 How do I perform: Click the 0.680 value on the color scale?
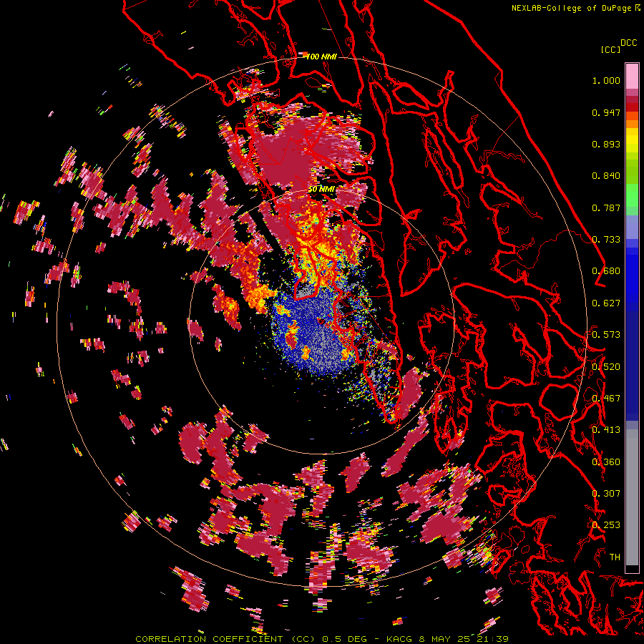pos(606,271)
